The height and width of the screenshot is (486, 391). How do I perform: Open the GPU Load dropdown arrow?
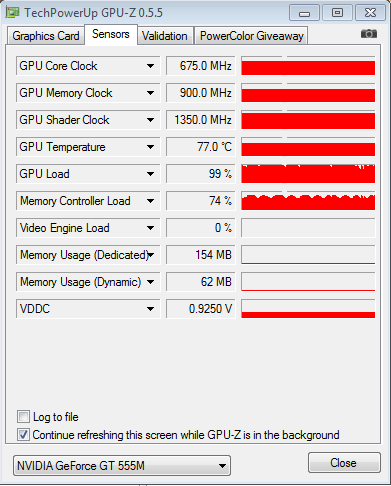tap(150, 174)
